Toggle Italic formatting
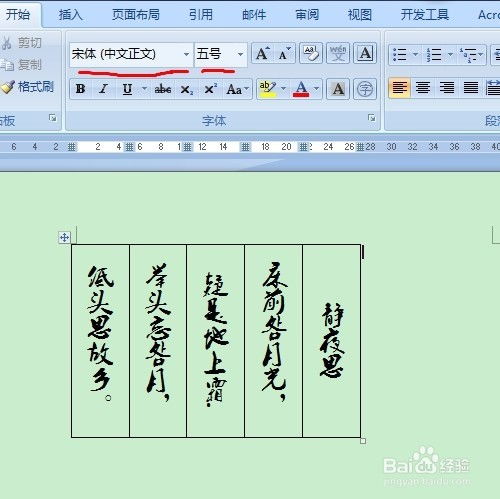The width and height of the screenshot is (500, 499). click(104, 89)
